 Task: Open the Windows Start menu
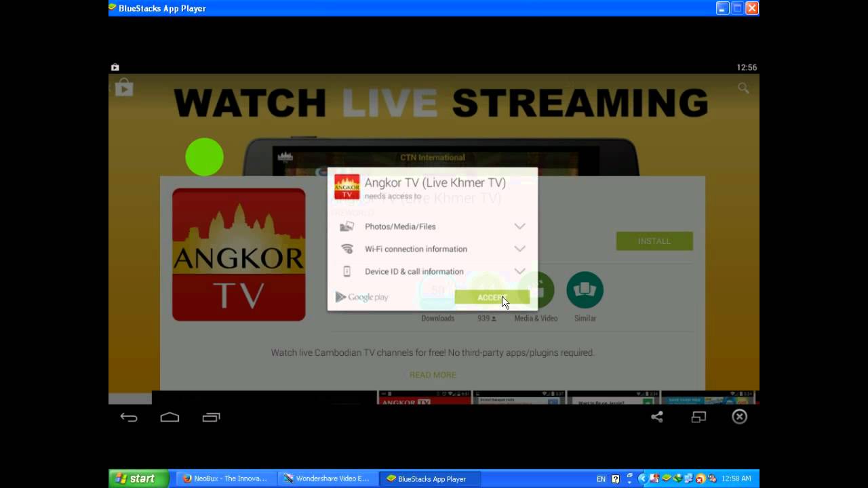(x=138, y=479)
